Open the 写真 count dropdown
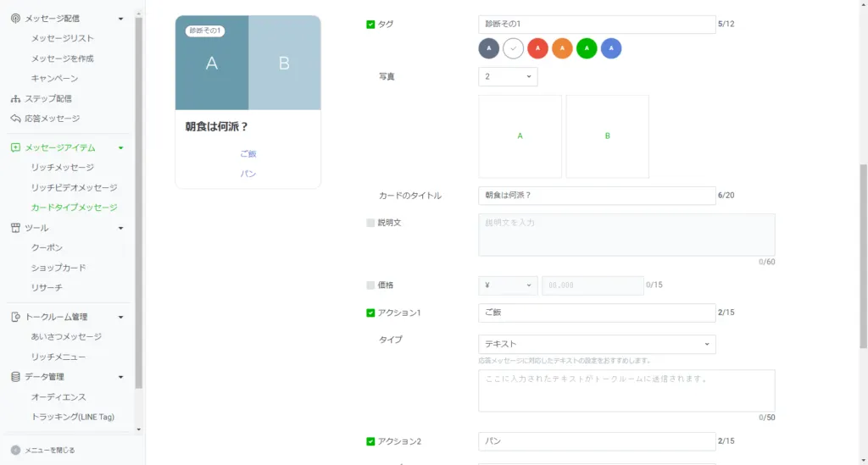This screenshot has height=465, width=868. tap(507, 77)
